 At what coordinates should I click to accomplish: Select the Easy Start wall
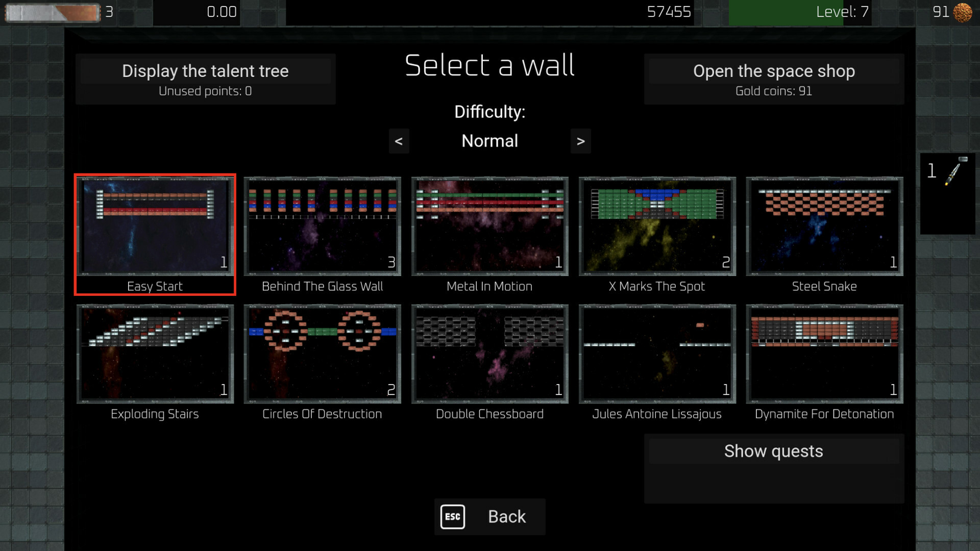155,226
